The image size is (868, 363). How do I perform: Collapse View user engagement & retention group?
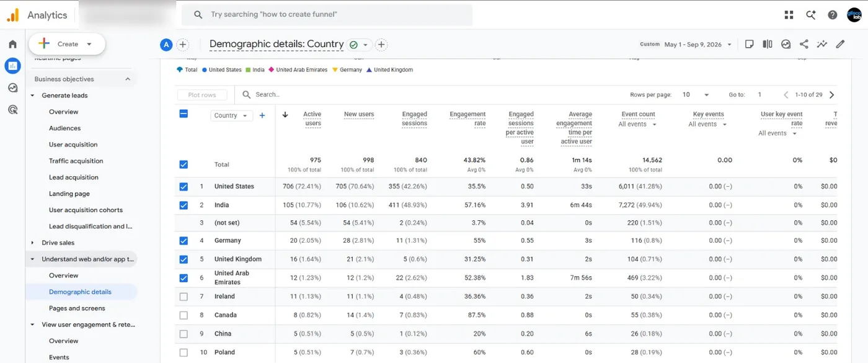click(33, 325)
